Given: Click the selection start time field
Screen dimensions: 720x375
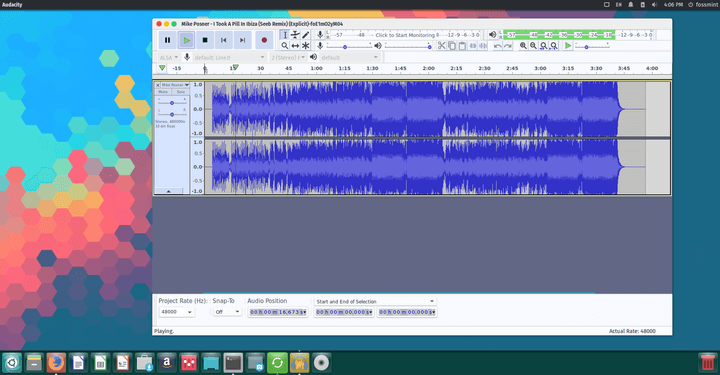Looking at the screenshot, I should [344, 312].
